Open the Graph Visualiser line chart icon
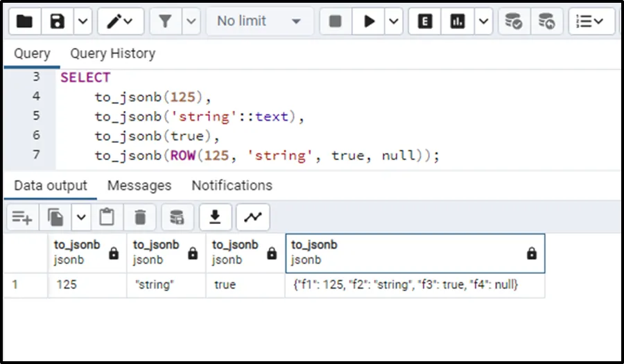Viewport: 624px width, 364px height. (x=253, y=218)
